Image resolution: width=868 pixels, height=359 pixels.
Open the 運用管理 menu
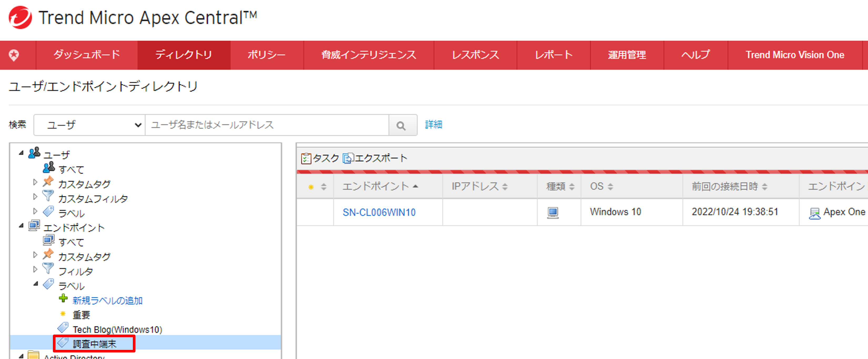coord(626,55)
